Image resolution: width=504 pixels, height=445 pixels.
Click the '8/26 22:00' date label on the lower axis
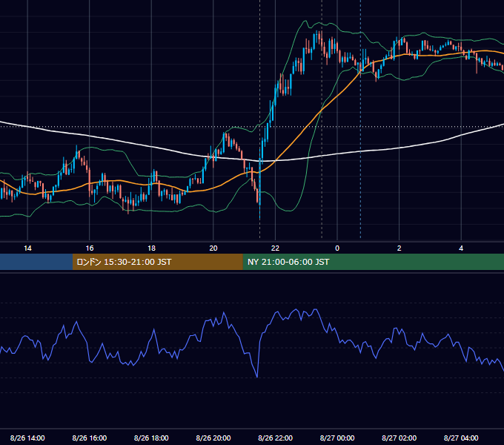pyautogui.click(x=275, y=438)
